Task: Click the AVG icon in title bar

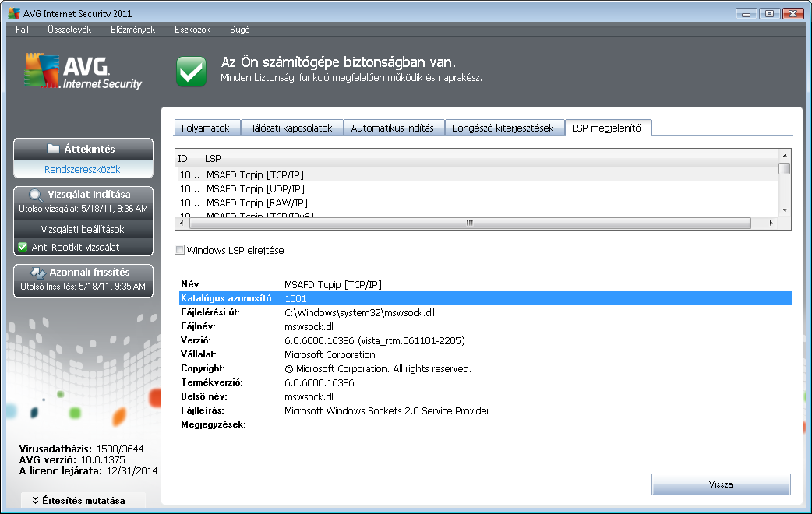Action: tap(14, 13)
